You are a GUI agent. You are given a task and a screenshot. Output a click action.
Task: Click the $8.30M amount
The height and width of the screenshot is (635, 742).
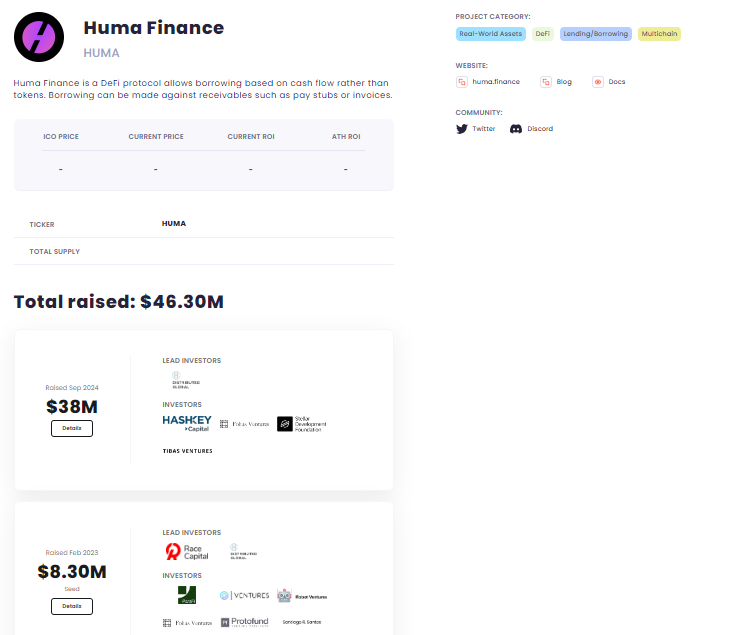coord(72,572)
